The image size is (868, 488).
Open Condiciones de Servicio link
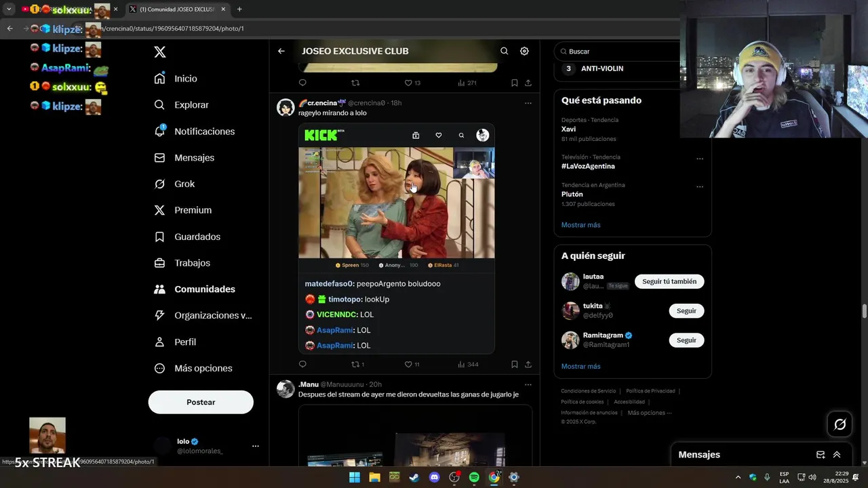pyautogui.click(x=588, y=391)
